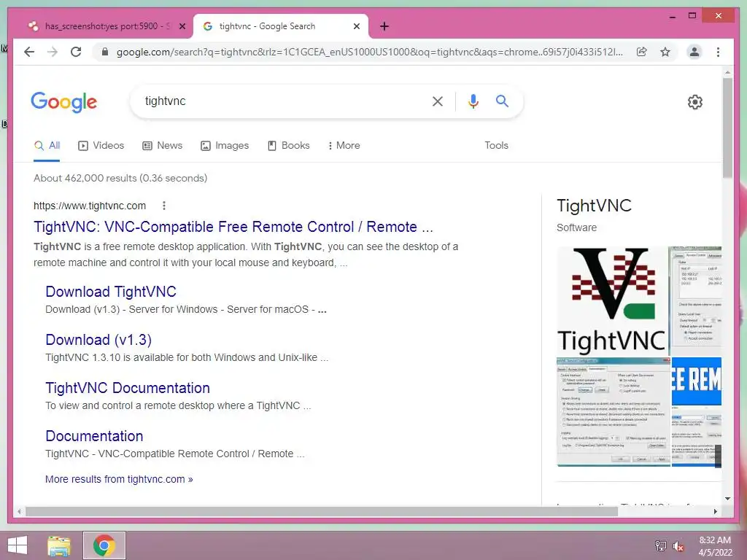Reload the current page
This screenshot has width=747, height=560.
[76, 52]
